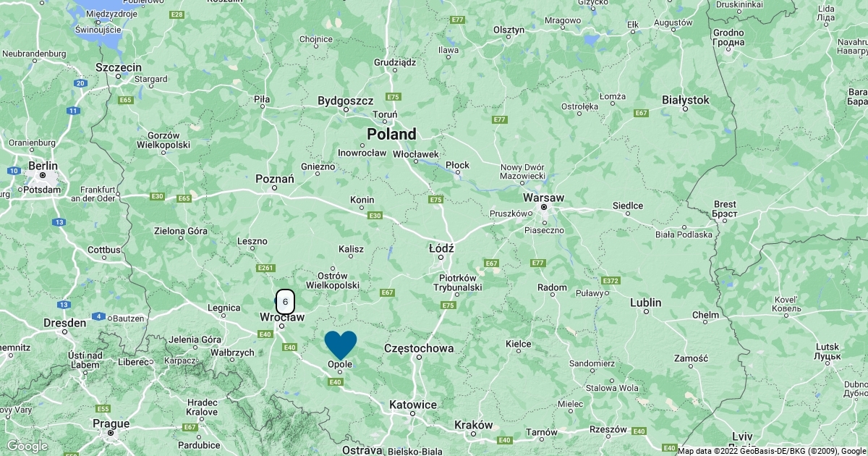Screen dimensions: 868x456
Task: Click the E372 road shield near Radom
Action: pyautogui.click(x=610, y=280)
